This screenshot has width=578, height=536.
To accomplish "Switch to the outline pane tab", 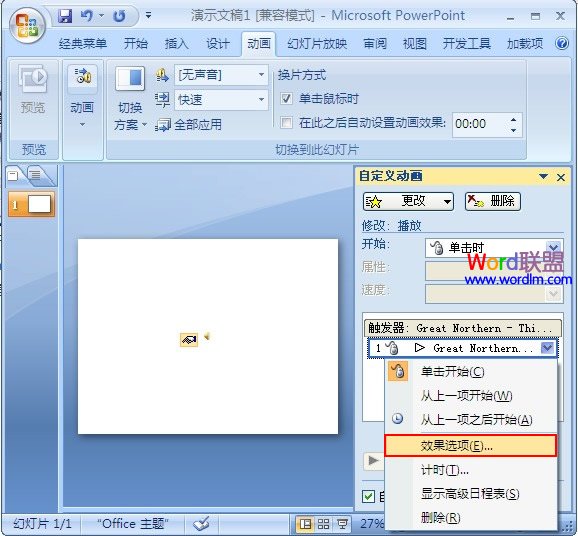I will click(x=37, y=175).
